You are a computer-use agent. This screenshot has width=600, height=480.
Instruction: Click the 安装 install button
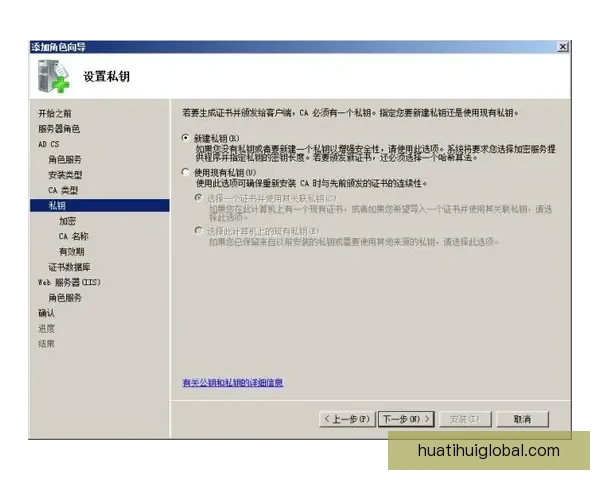[465, 419]
